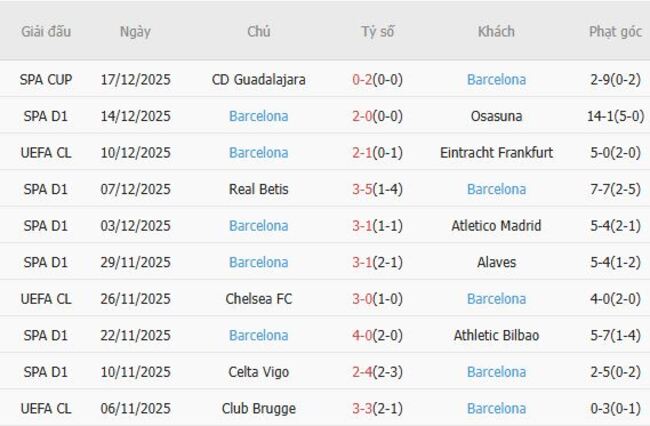650x426 pixels.
Task: Click the "Phạt góc" column header
Action: click(x=615, y=31)
